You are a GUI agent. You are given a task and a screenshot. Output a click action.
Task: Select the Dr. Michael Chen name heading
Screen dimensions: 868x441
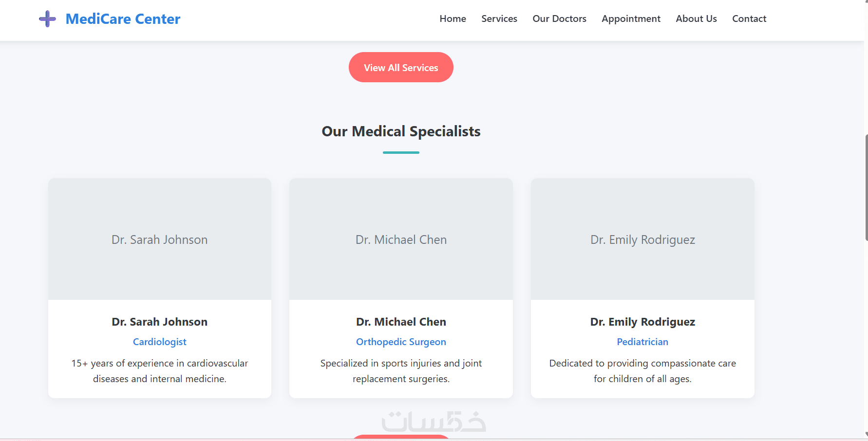click(x=401, y=322)
